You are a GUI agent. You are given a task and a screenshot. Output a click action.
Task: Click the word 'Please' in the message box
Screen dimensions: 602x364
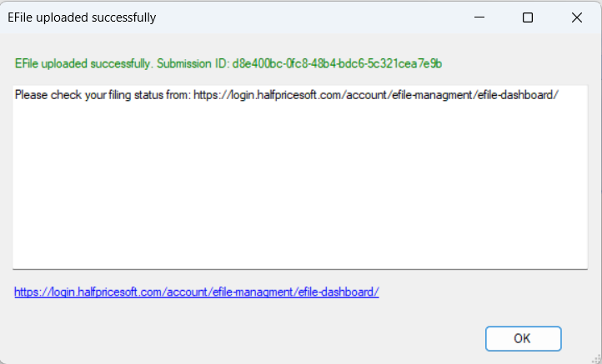(30, 95)
